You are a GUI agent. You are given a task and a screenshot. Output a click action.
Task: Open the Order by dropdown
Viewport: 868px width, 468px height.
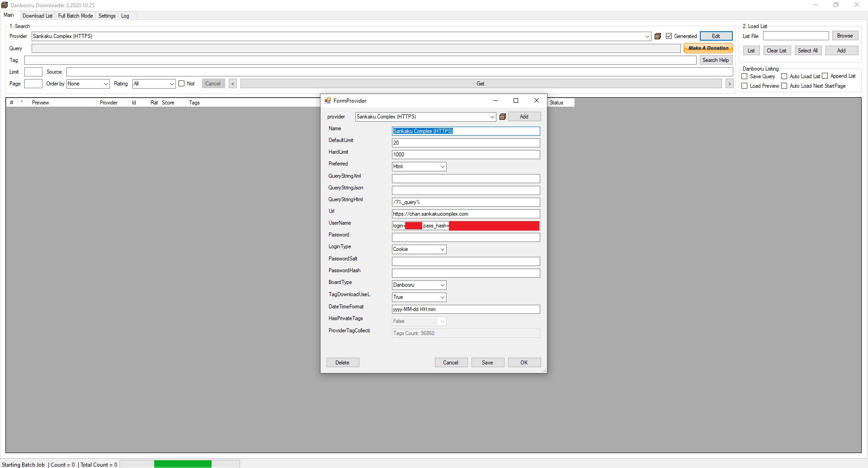(x=105, y=84)
